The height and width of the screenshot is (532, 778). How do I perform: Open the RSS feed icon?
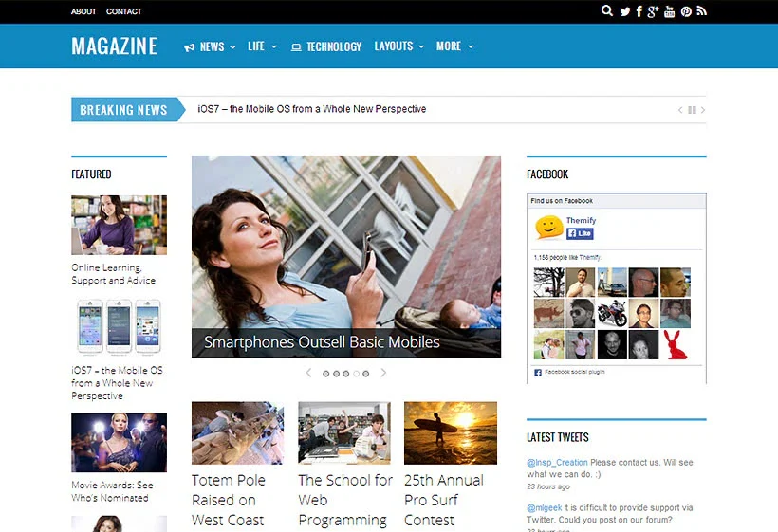point(701,11)
